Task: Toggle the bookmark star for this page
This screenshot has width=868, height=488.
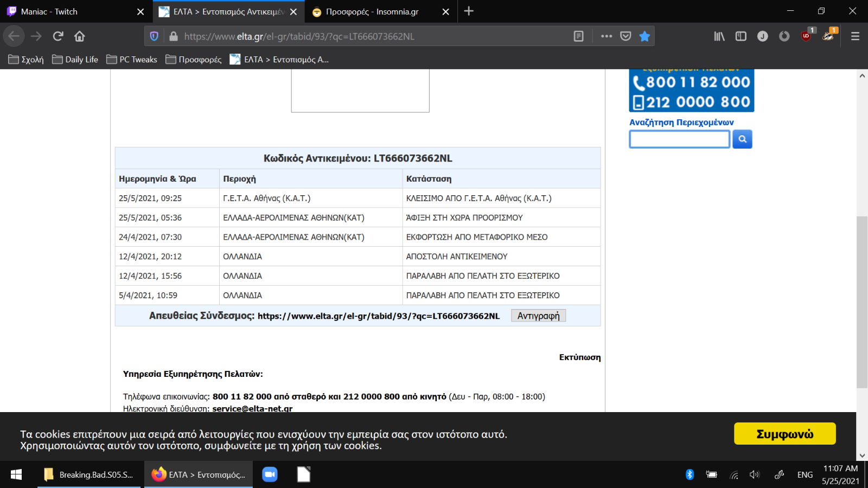Action: [x=644, y=36]
